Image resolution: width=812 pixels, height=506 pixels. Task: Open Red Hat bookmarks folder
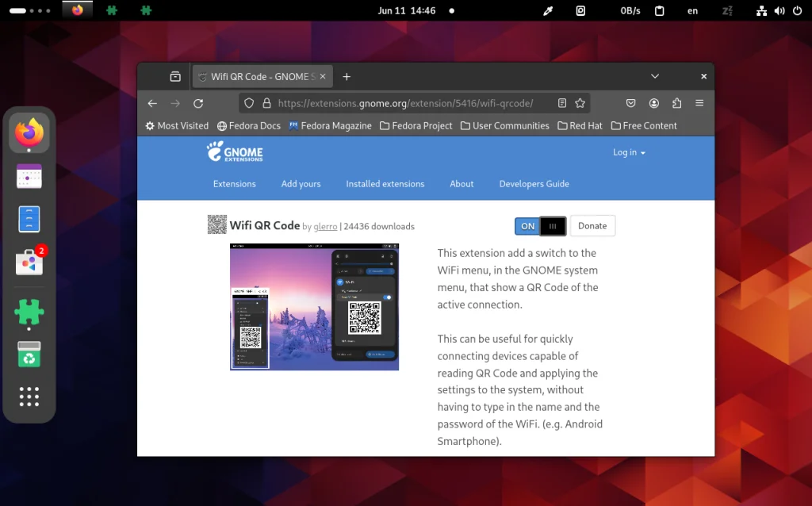point(580,126)
